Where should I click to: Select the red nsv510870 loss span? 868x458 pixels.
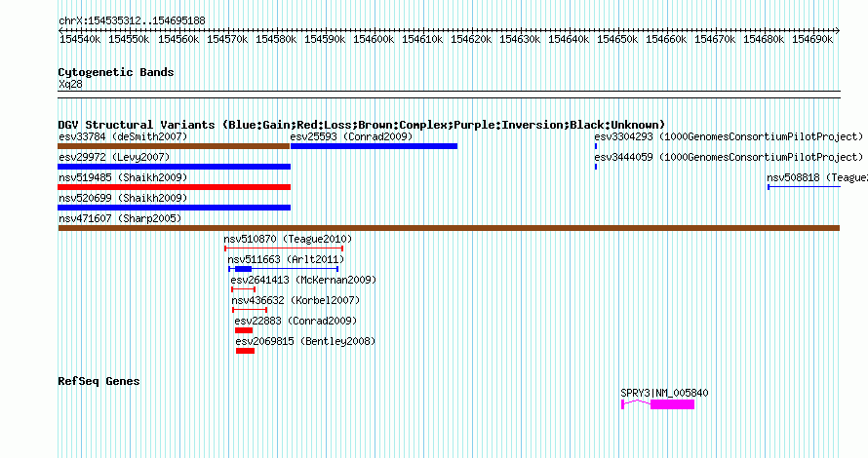(x=284, y=248)
